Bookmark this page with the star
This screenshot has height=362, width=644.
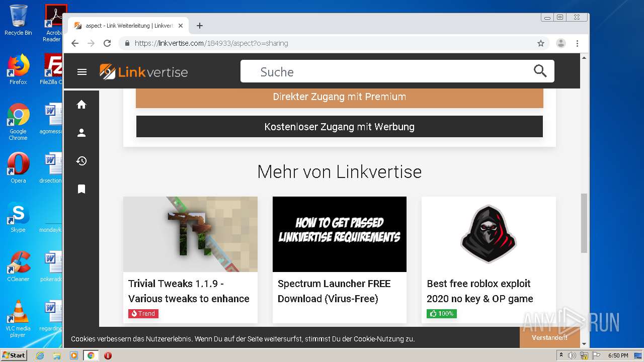click(x=541, y=43)
